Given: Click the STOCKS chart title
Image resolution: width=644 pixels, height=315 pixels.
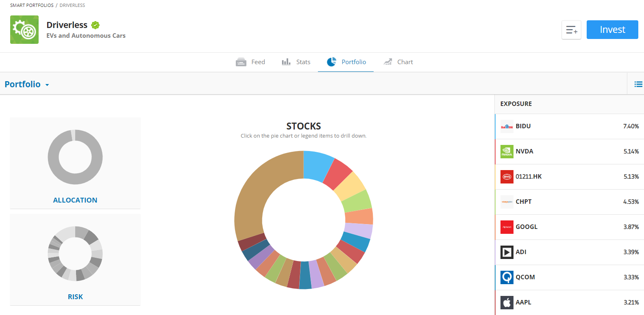Looking at the screenshot, I should (x=304, y=126).
